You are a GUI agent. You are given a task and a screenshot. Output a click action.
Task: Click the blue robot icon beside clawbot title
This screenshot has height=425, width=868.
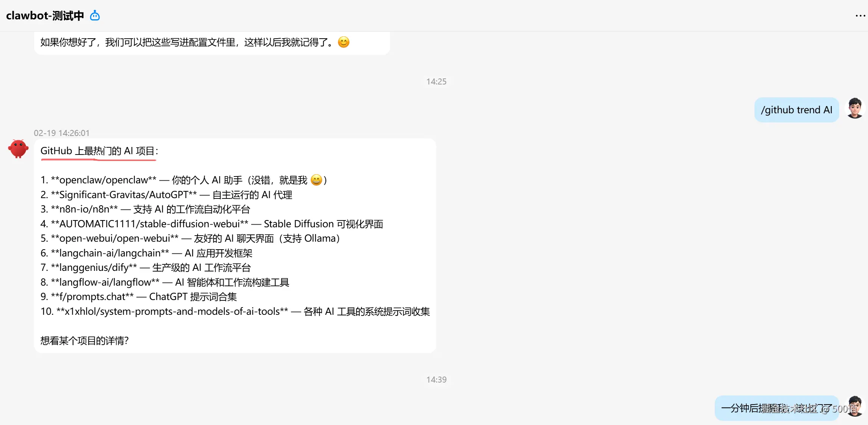tap(95, 16)
